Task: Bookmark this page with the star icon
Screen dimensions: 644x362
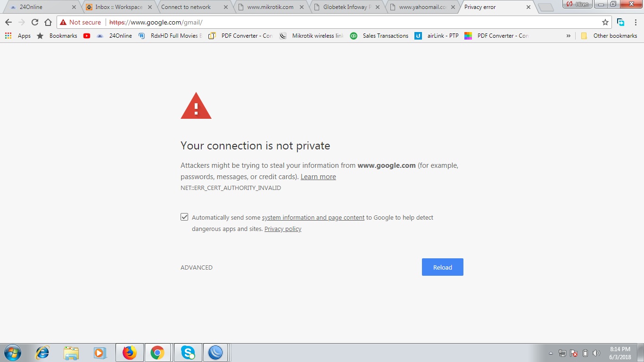Action: [x=605, y=22]
